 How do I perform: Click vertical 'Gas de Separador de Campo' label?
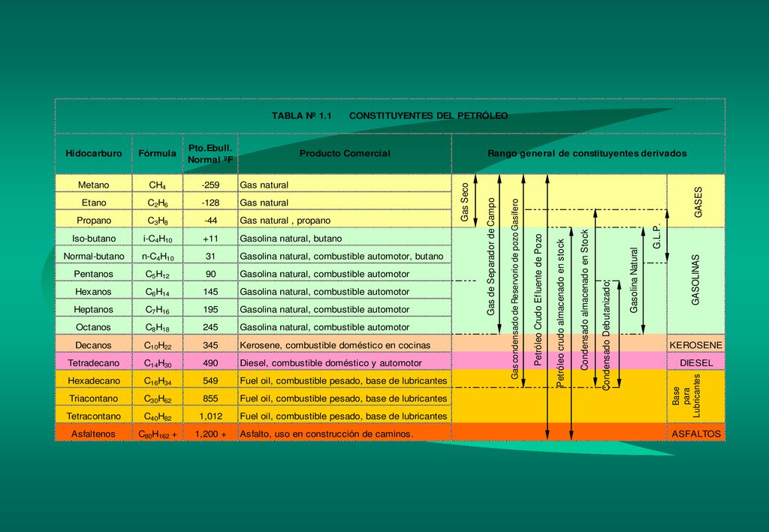coord(490,257)
